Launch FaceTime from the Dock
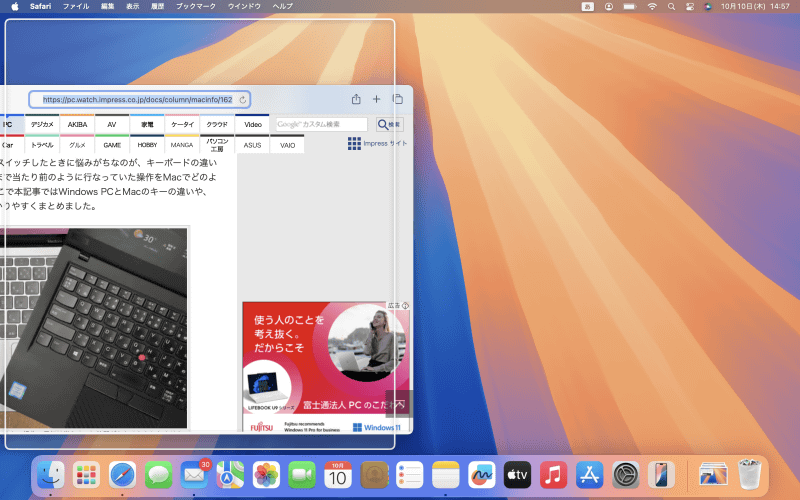 302,475
